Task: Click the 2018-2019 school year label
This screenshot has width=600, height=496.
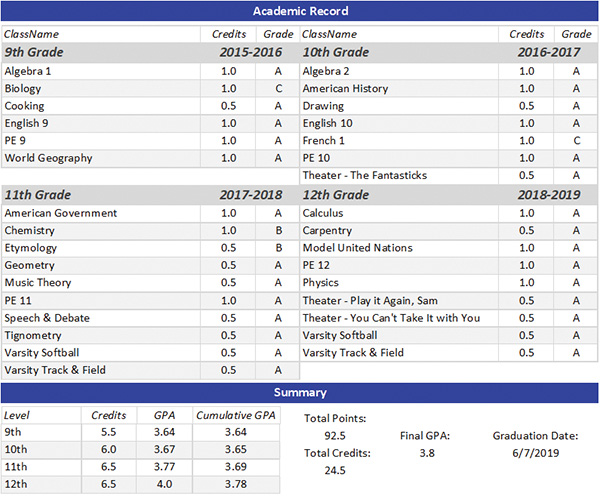Action: click(x=549, y=195)
